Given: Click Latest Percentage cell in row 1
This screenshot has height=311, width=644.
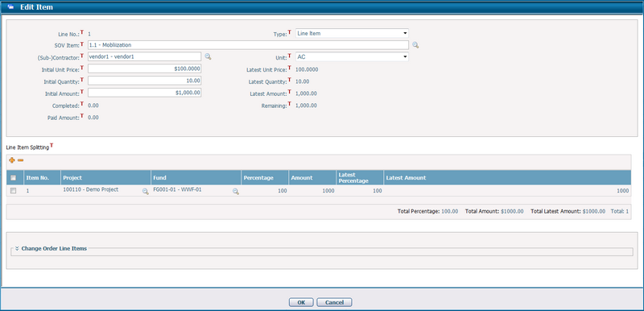Looking at the screenshot, I should 360,191.
